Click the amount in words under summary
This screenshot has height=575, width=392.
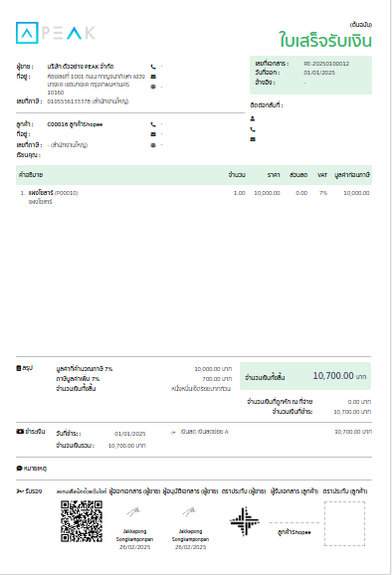pos(201,388)
